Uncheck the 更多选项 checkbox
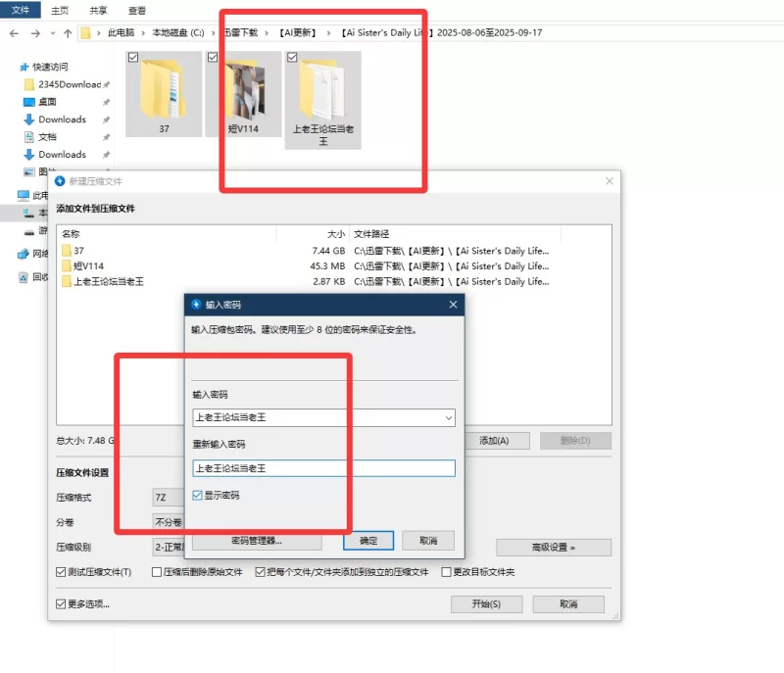Viewport: 784px width, 673px height. coord(62,604)
